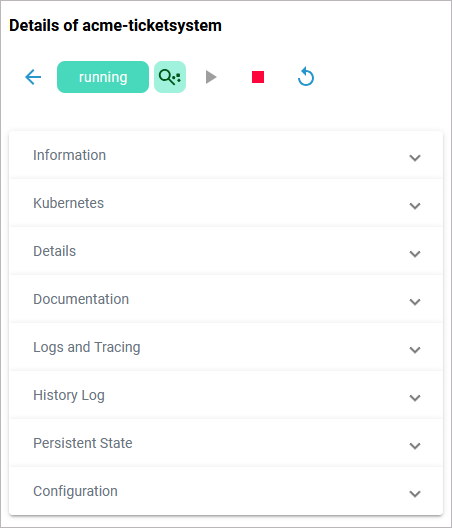Select the History Log section label
452x528 pixels.
click(x=69, y=396)
